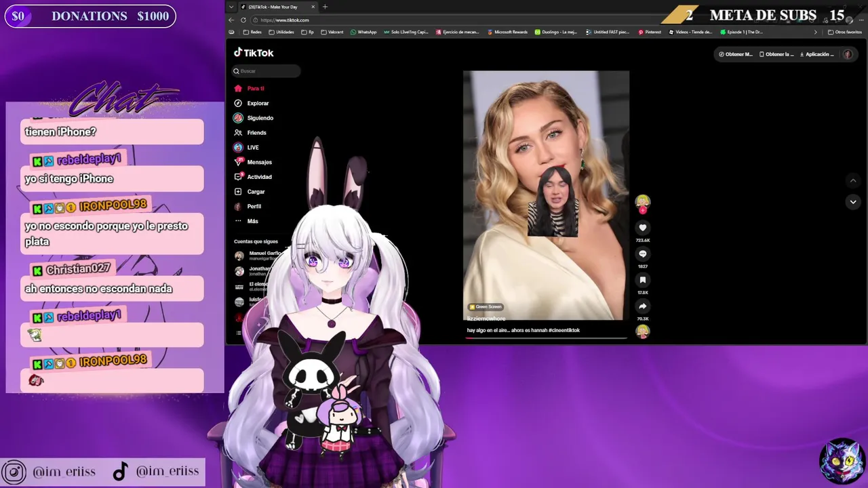The image size is (868, 488).
Task: Click the Obtener la ... app button
Action: (776, 54)
